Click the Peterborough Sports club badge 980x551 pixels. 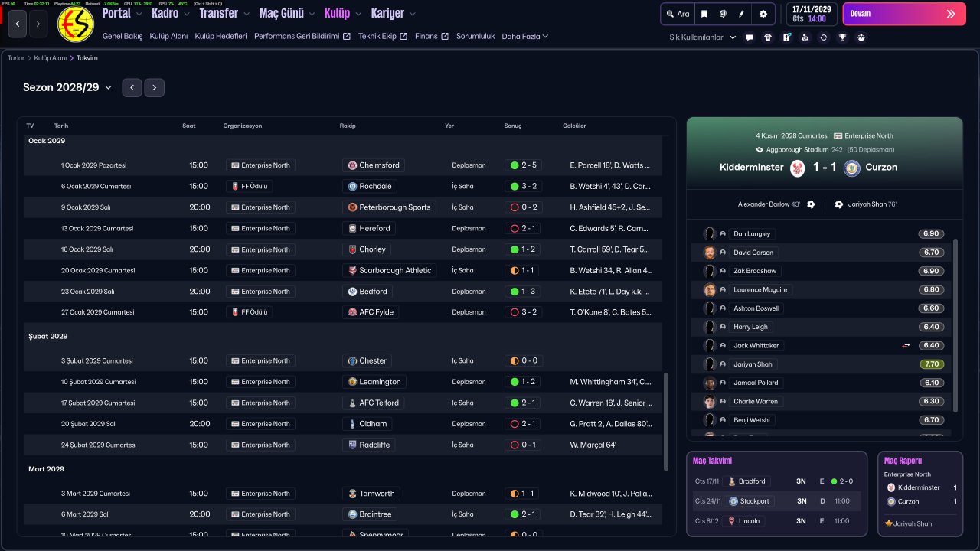[352, 207]
